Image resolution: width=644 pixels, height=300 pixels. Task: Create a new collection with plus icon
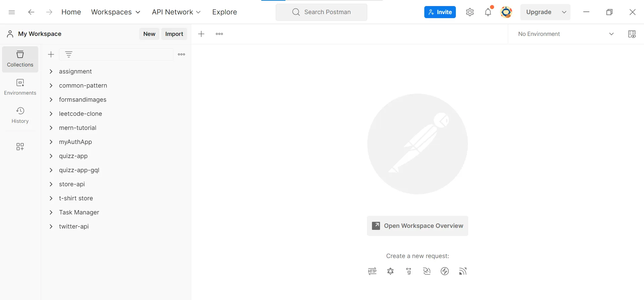coord(51,54)
